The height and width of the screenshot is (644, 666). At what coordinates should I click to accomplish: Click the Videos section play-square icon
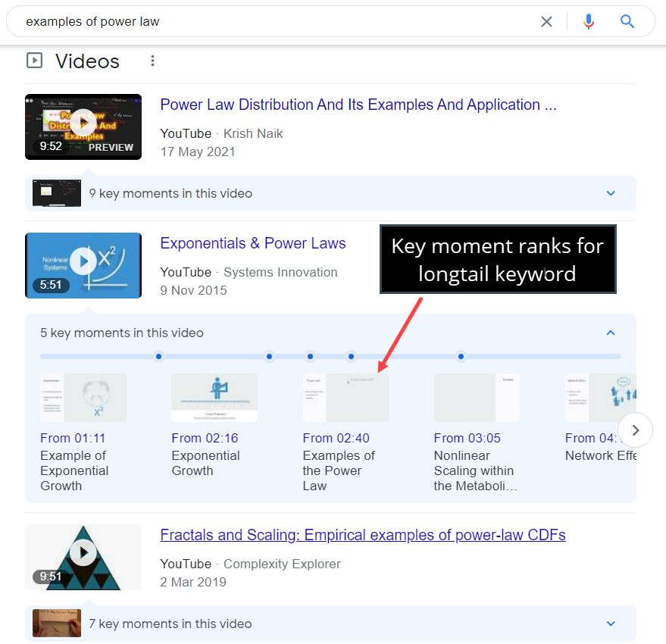tap(34, 61)
